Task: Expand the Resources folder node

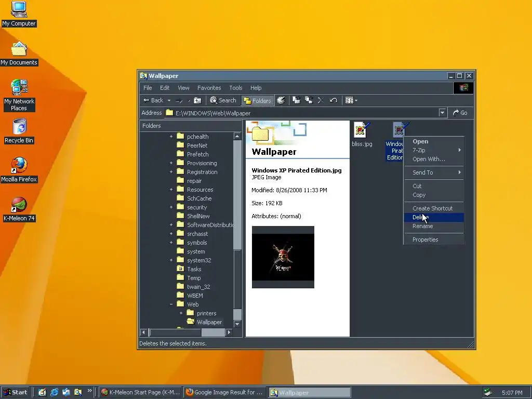Action: [x=171, y=189]
